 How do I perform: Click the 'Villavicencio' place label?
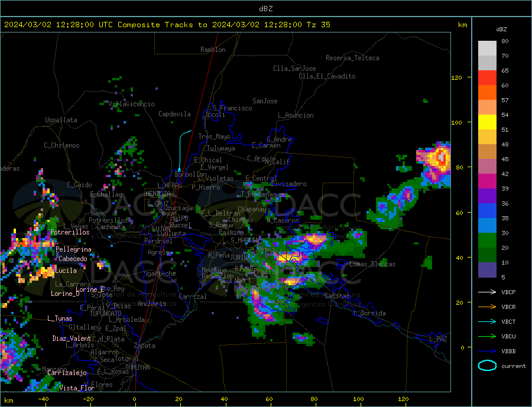click(x=132, y=104)
